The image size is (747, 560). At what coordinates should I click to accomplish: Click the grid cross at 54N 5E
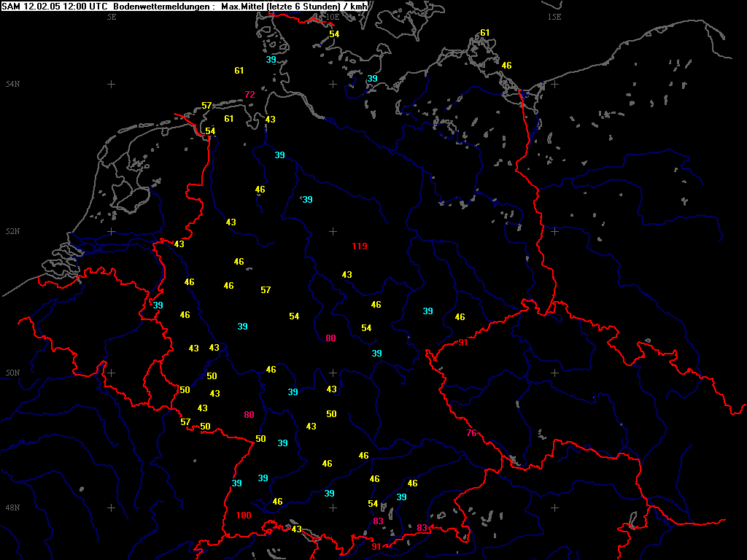pos(112,84)
